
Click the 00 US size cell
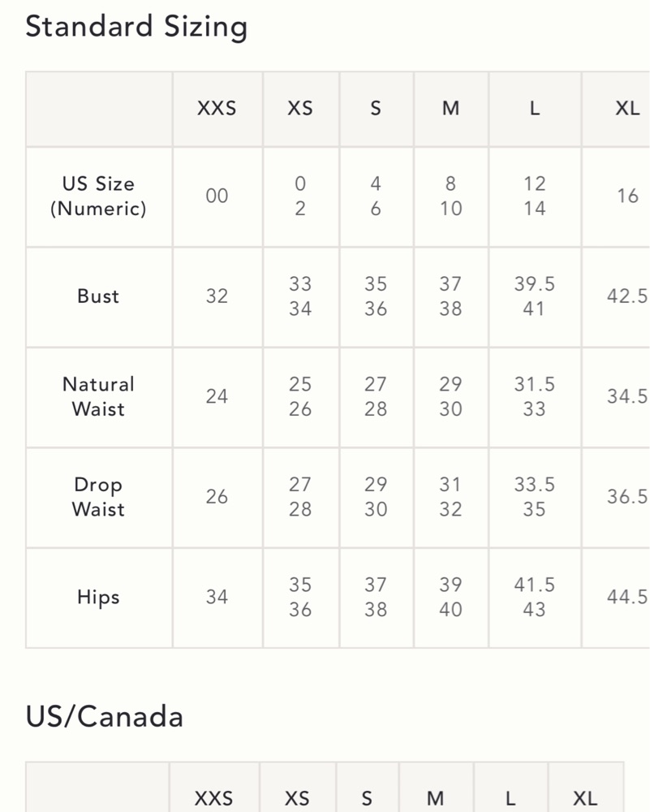click(x=217, y=197)
